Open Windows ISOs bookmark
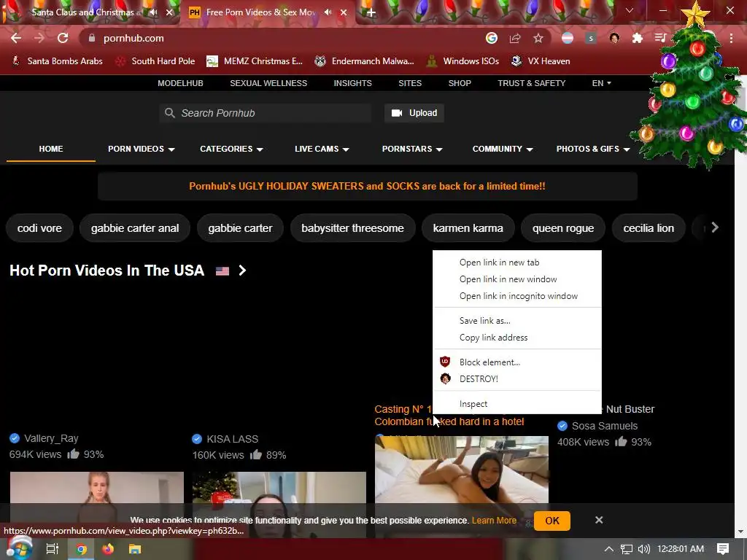The image size is (747, 560). pyautogui.click(x=462, y=61)
